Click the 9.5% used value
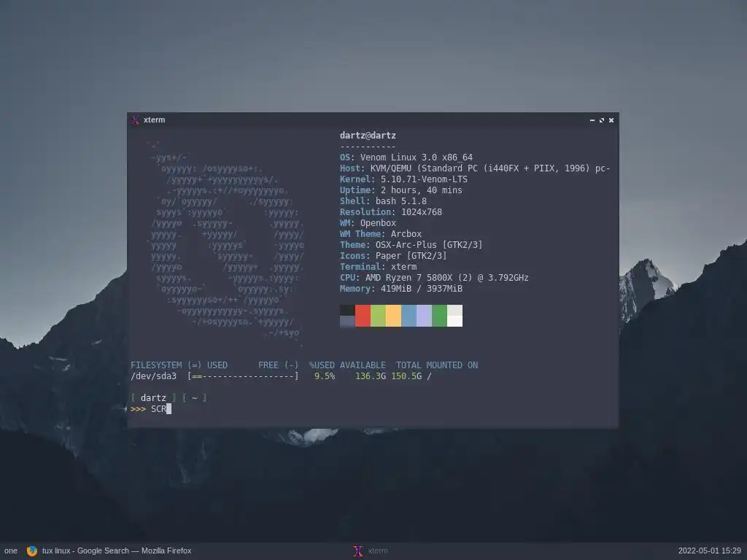Image resolution: width=747 pixels, height=560 pixels. point(325,376)
